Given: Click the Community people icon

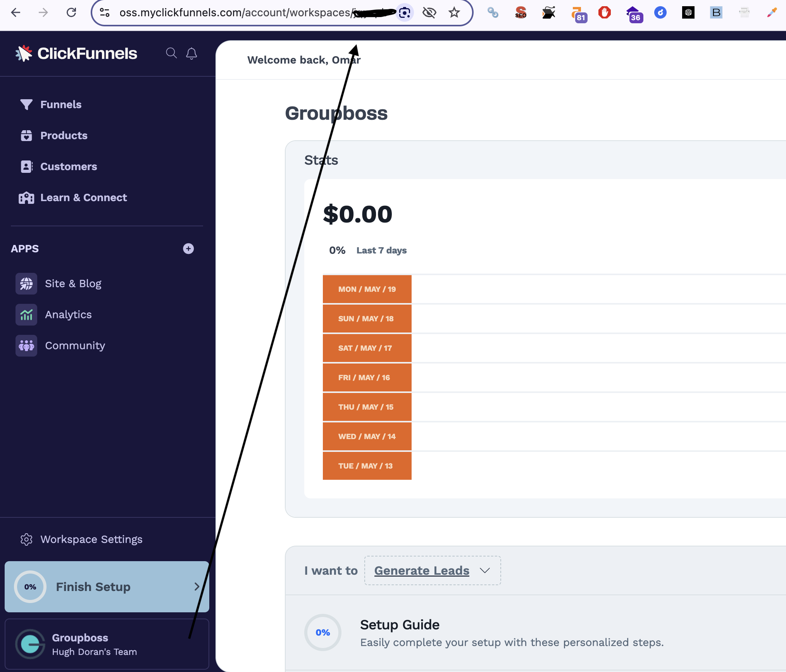Looking at the screenshot, I should [x=26, y=346].
